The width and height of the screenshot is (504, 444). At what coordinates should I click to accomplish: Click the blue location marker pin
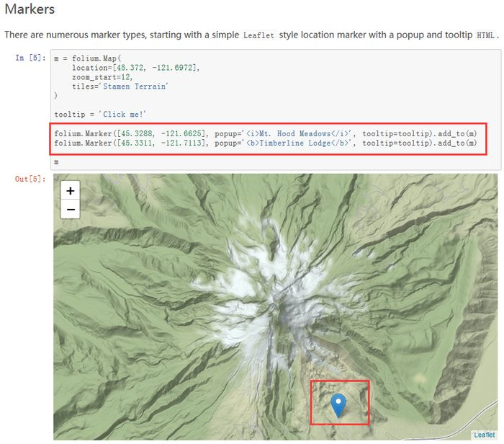pyautogui.click(x=338, y=405)
